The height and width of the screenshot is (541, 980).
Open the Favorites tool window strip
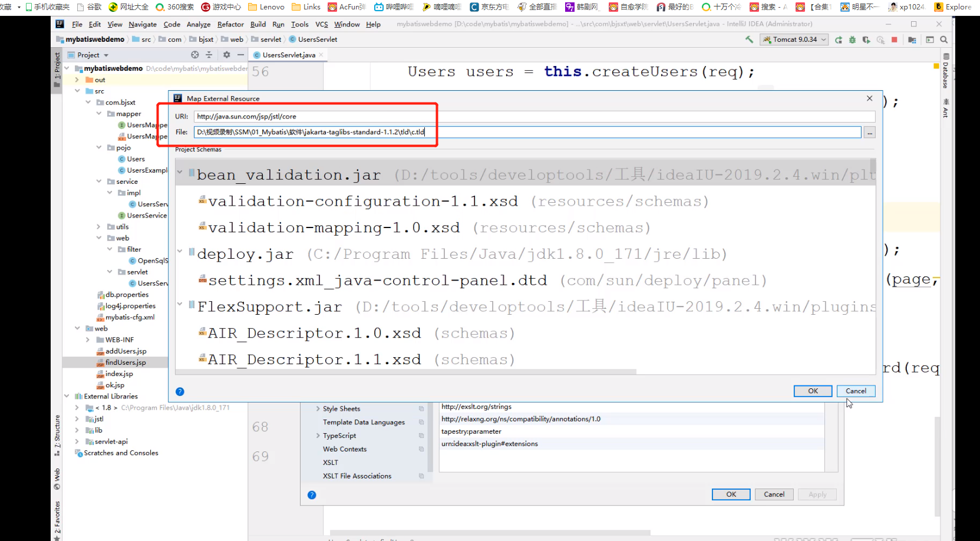(57, 521)
